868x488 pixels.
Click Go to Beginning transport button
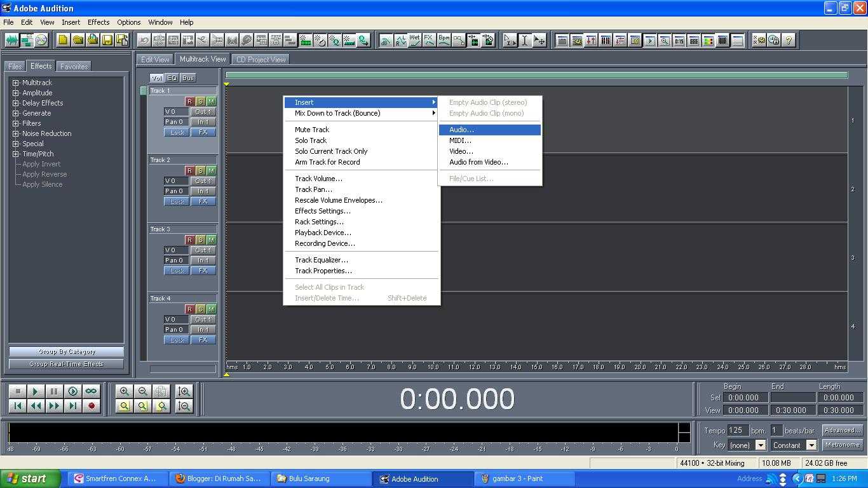(18, 405)
